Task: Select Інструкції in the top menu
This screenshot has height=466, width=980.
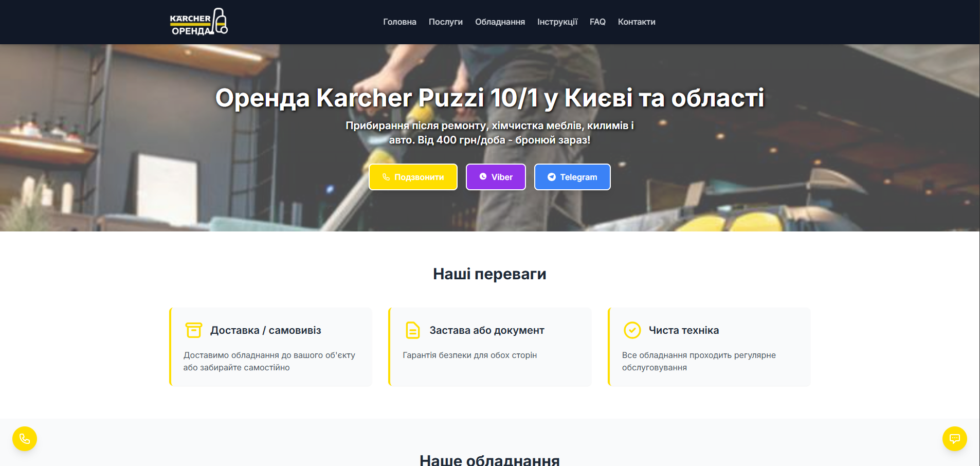Action: 557,22
